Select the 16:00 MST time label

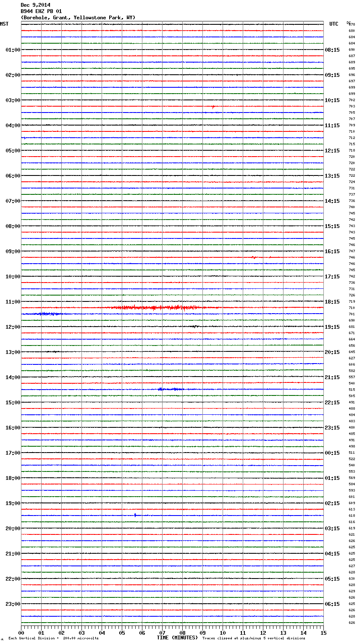click(13, 427)
